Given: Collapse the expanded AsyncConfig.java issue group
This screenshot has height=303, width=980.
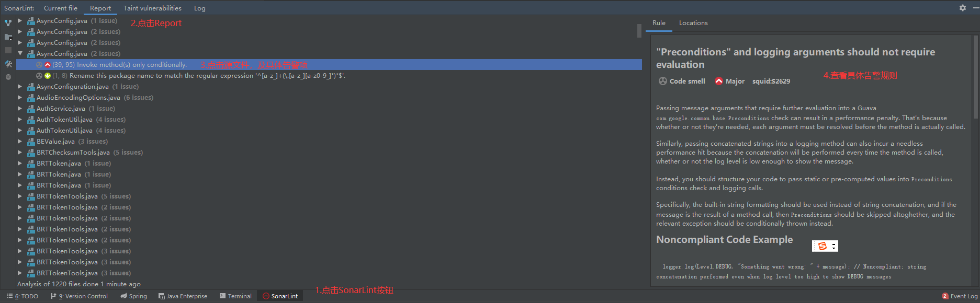Looking at the screenshot, I should (x=20, y=53).
